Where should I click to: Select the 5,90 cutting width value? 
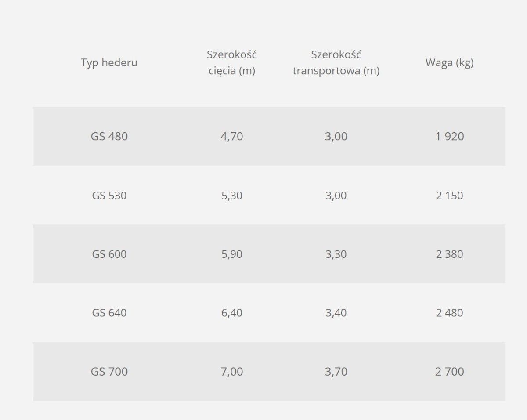(x=232, y=254)
